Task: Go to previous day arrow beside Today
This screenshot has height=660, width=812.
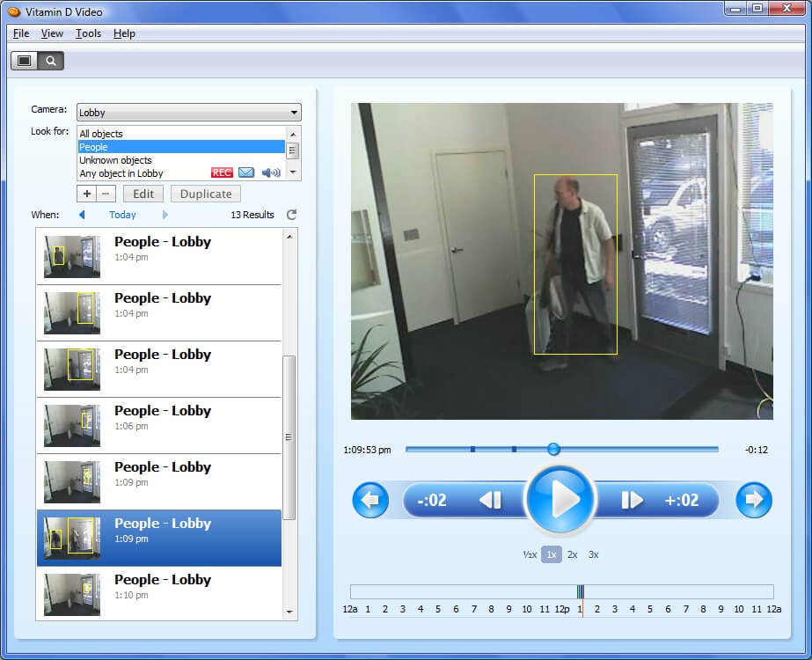Action: click(82, 215)
